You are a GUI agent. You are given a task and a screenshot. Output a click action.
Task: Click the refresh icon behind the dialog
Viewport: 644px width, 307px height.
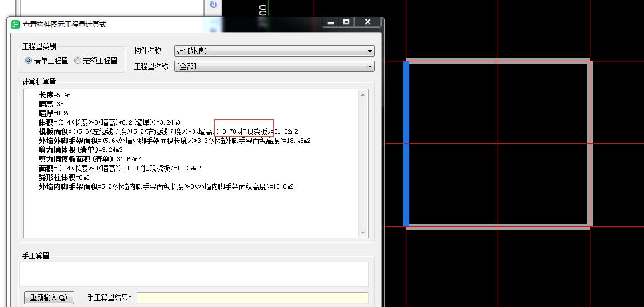click(214, 5)
